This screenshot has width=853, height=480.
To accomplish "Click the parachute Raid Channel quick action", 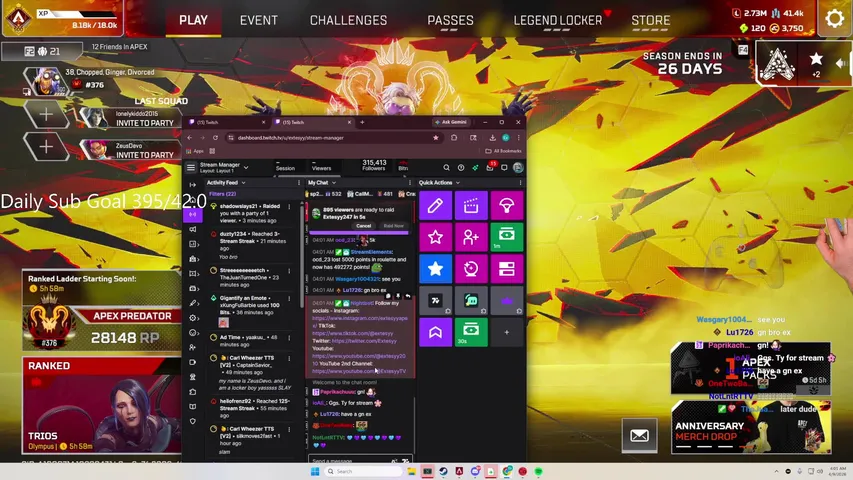I will click(x=506, y=205).
